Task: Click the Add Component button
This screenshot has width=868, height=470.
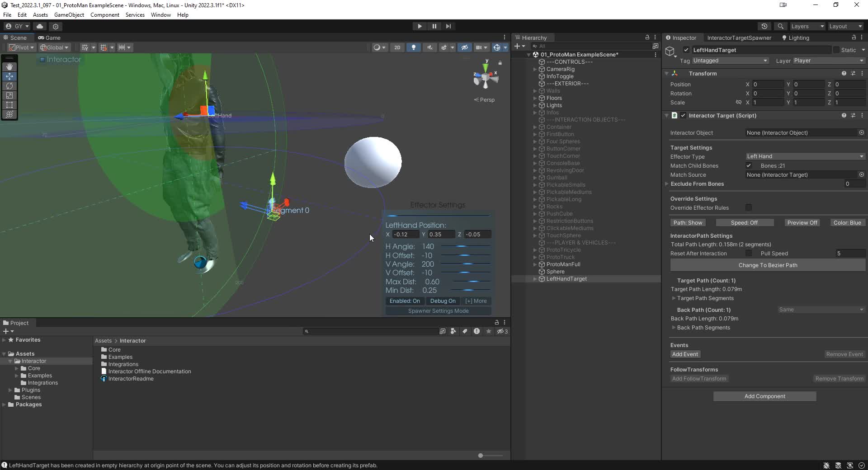Action: tap(764, 396)
